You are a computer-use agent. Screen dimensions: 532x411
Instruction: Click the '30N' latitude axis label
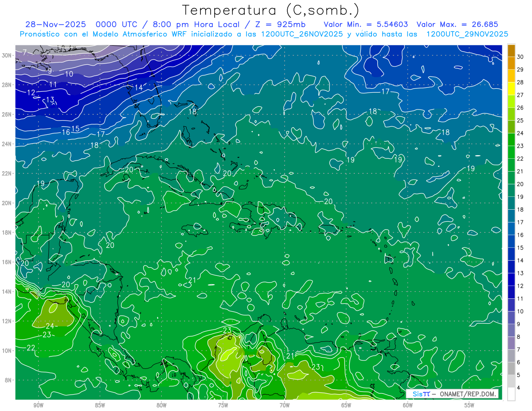[6, 55]
